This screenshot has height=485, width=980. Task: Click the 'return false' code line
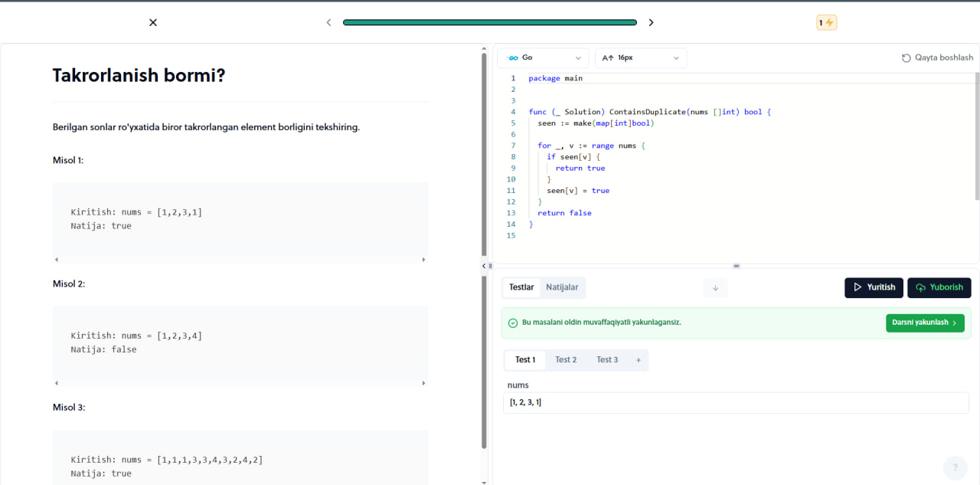click(564, 213)
